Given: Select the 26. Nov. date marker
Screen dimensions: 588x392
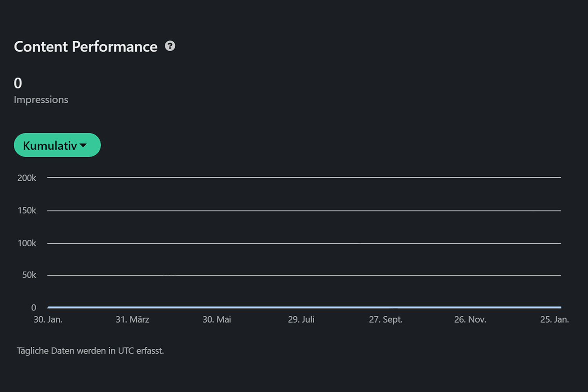Looking at the screenshot, I should pos(470,319).
